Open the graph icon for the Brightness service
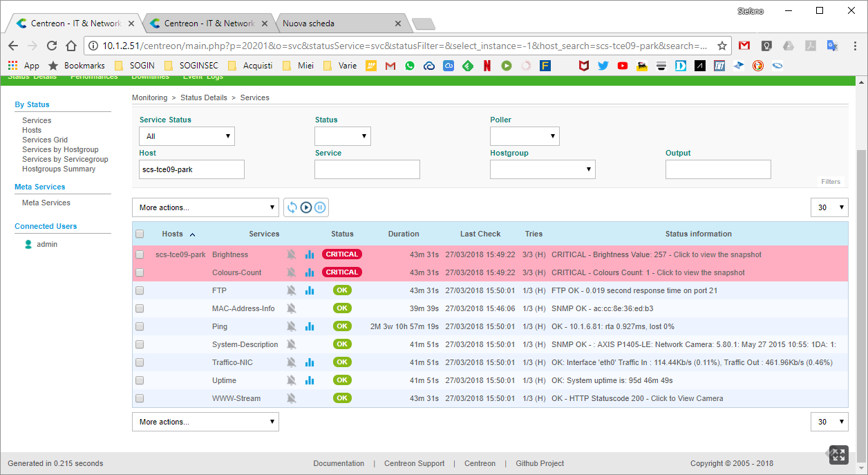Viewport: 868px width, 475px height. click(310, 254)
